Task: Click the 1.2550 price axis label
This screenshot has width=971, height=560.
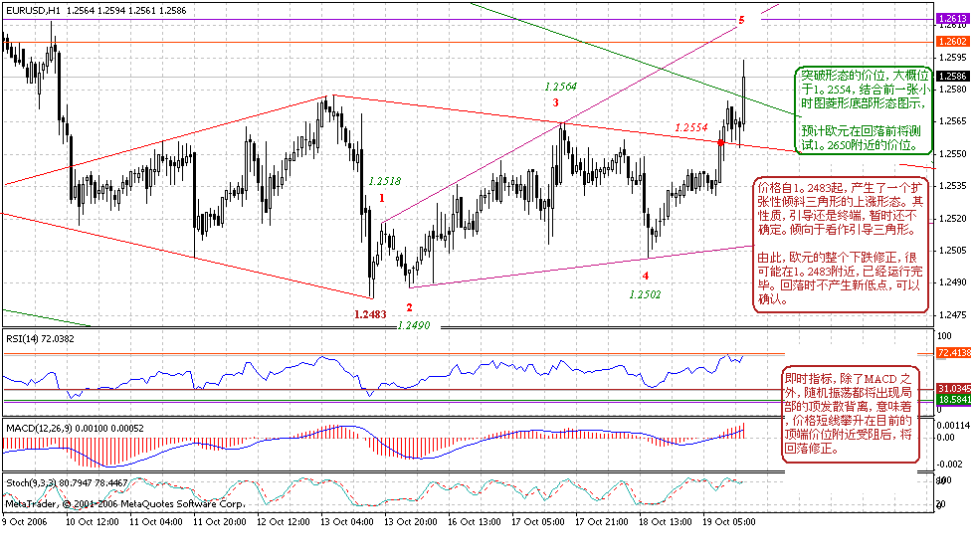Action: (953, 153)
